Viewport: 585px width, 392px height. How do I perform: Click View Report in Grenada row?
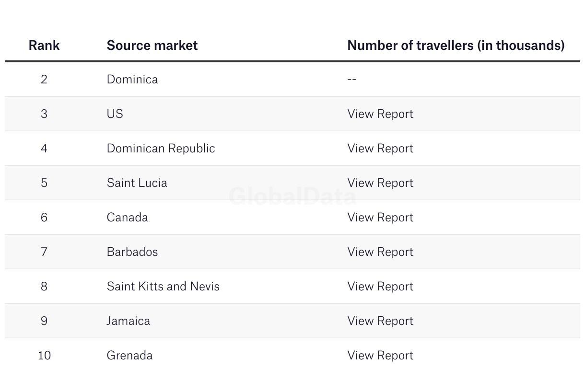pos(380,355)
